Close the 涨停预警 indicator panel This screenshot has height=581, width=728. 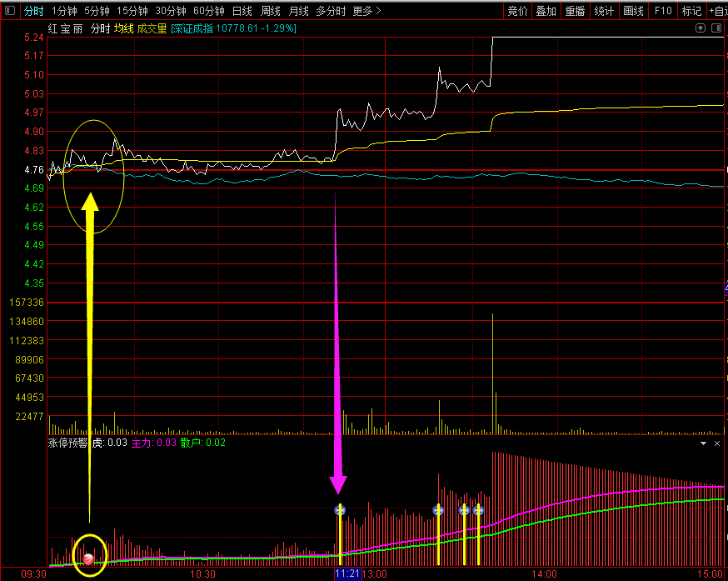point(716,443)
